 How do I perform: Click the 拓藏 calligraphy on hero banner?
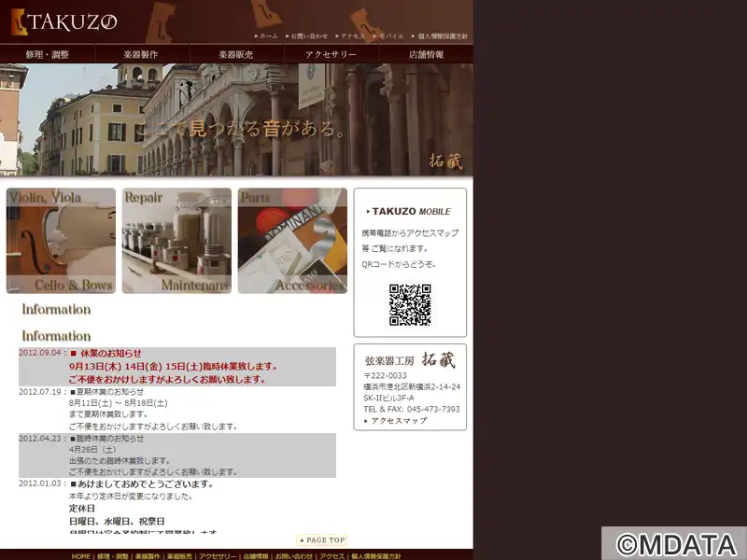pos(446,161)
